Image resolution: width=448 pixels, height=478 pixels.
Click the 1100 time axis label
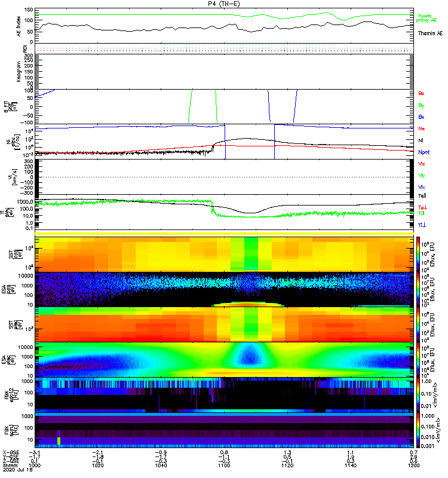[224, 465]
